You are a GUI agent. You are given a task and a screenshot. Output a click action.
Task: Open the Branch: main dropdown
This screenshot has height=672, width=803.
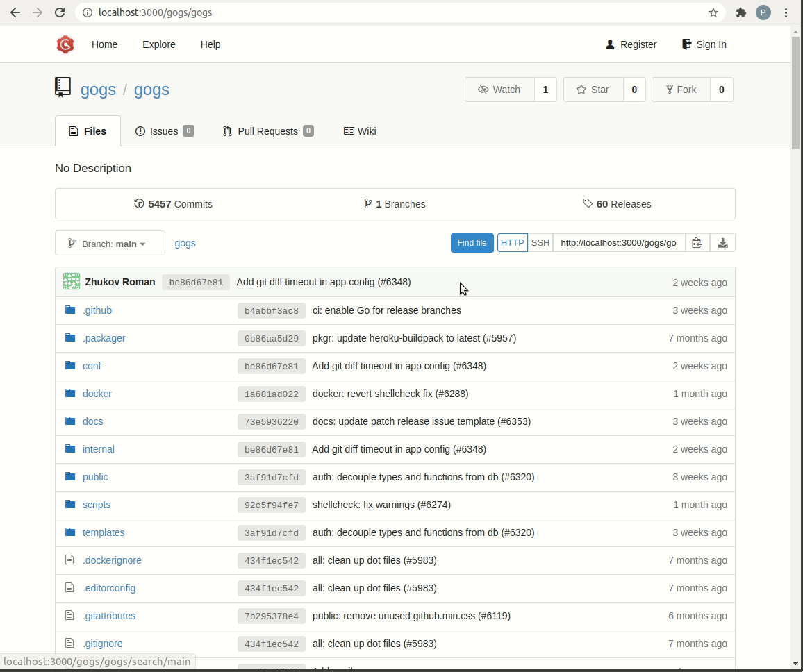[x=110, y=243]
